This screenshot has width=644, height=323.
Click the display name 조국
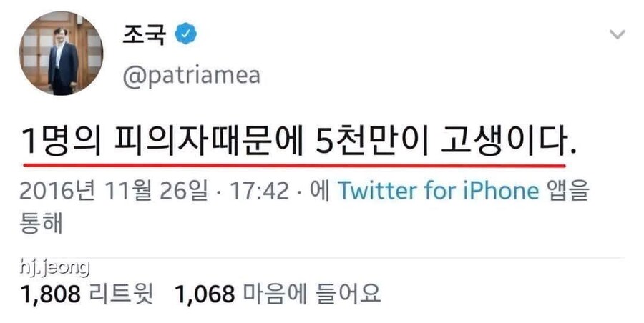pyautogui.click(x=143, y=34)
